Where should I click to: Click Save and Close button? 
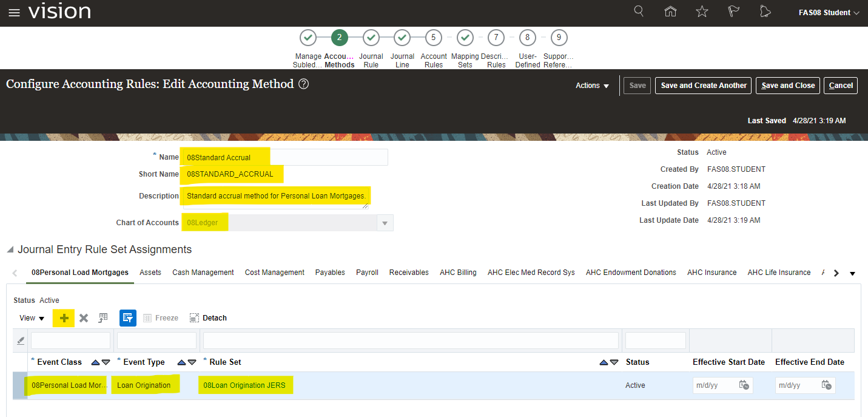point(788,86)
